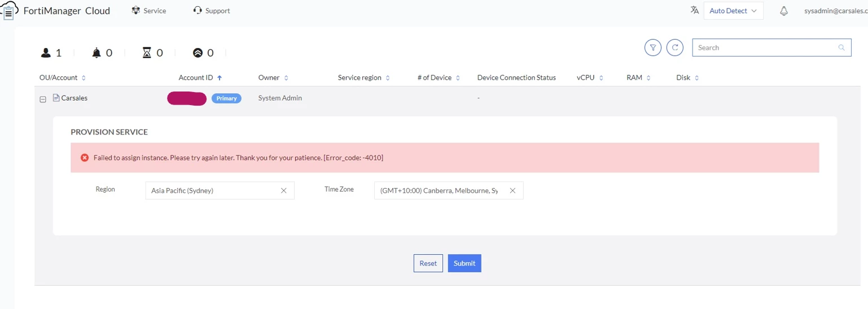The height and width of the screenshot is (309, 868).
Task: Click the upgrade arrow counter icon
Action: tap(198, 53)
